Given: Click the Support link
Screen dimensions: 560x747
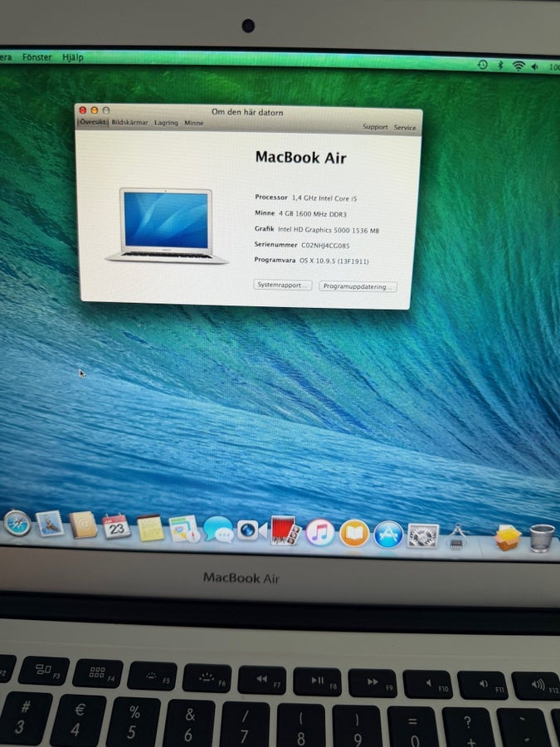Looking at the screenshot, I should [375, 127].
